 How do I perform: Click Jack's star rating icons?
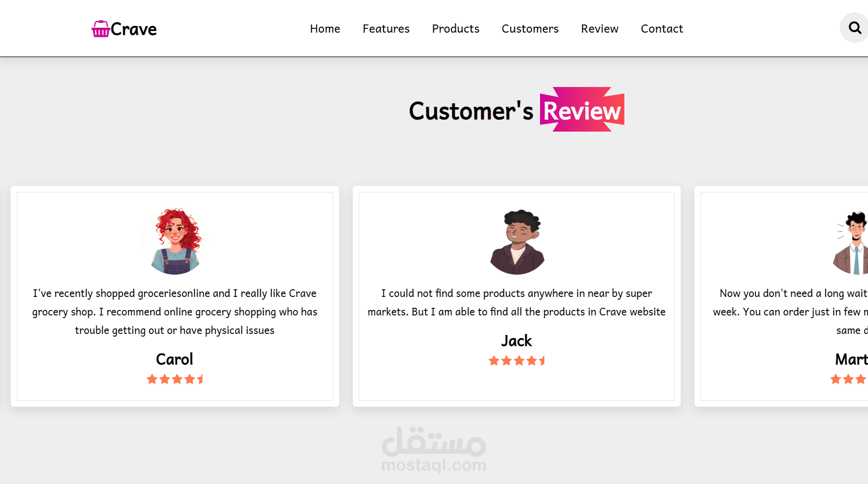pos(517,361)
